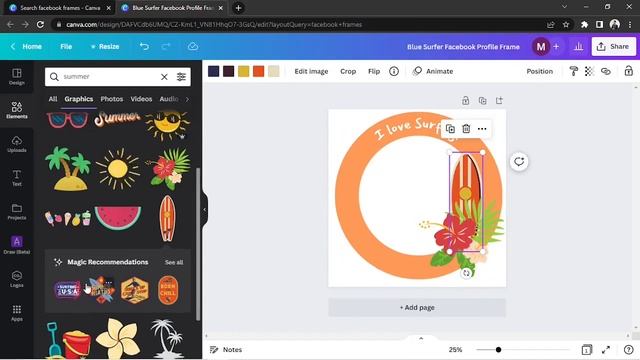Open the Uploads panel
Screen dimensions: 640x360
(x=17, y=144)
